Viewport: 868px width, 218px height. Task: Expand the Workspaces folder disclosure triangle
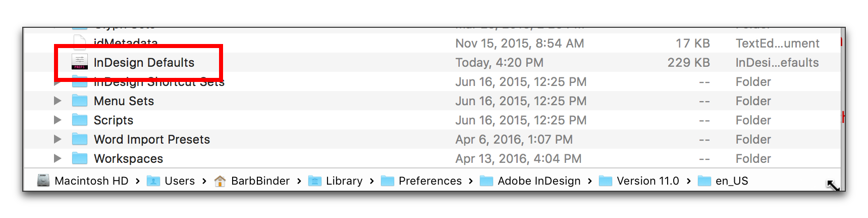pos(58,158)
